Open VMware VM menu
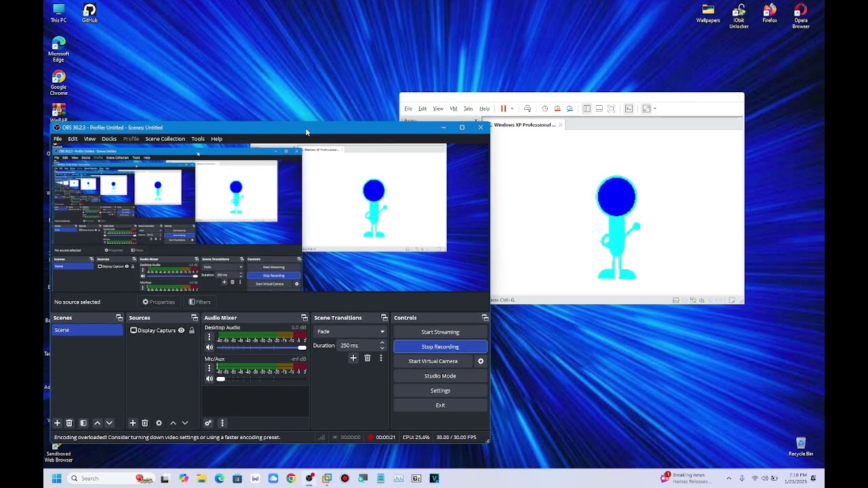868x488 pixels. 453,108
